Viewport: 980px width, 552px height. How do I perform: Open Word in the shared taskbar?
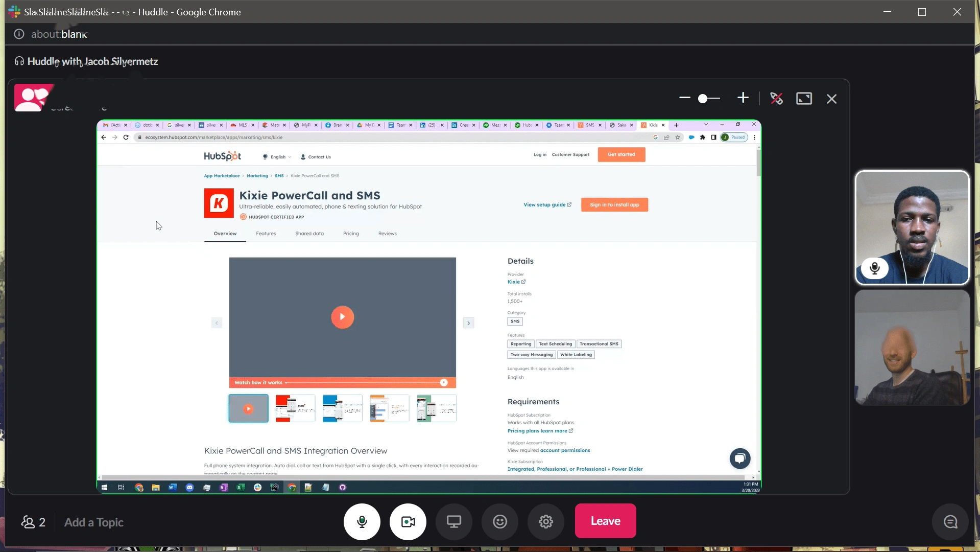[173, 488]
